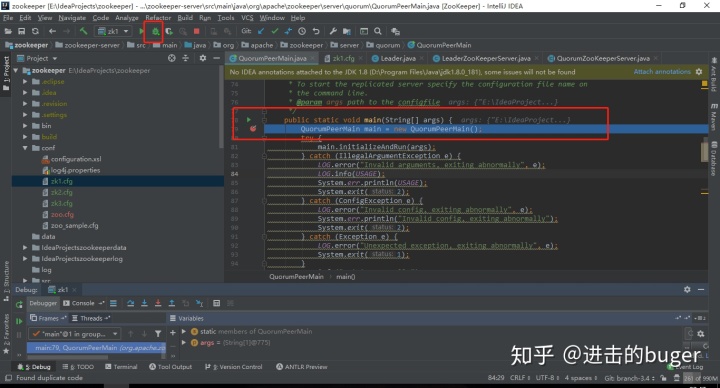This screenshot has height=388, width=720.
Task: Expand the bin folder
Action: pos(25,126)
